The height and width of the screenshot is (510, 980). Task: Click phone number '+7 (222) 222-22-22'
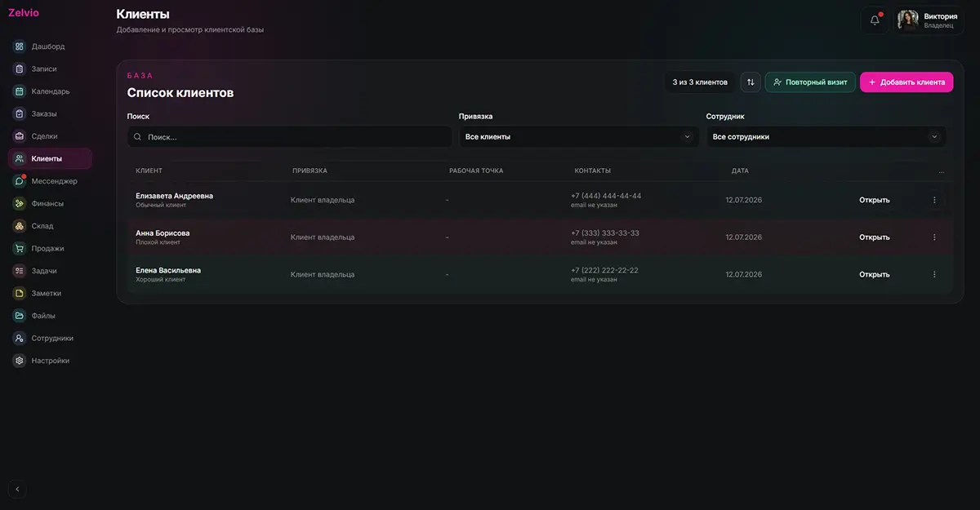coord(604,270)
